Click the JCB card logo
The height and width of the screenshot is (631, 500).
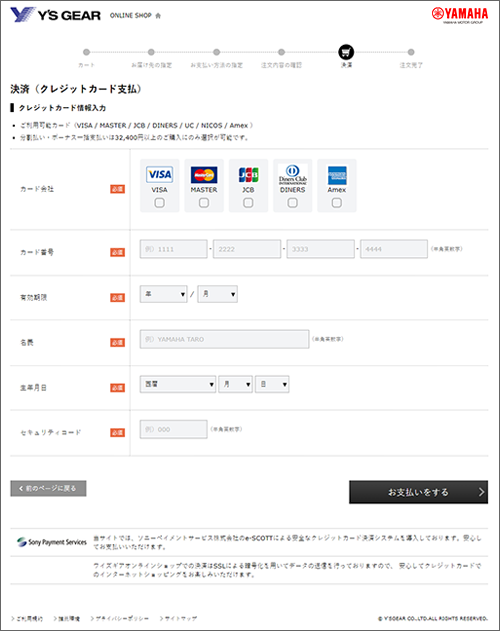pyautogui.click(x=248, y=175)
